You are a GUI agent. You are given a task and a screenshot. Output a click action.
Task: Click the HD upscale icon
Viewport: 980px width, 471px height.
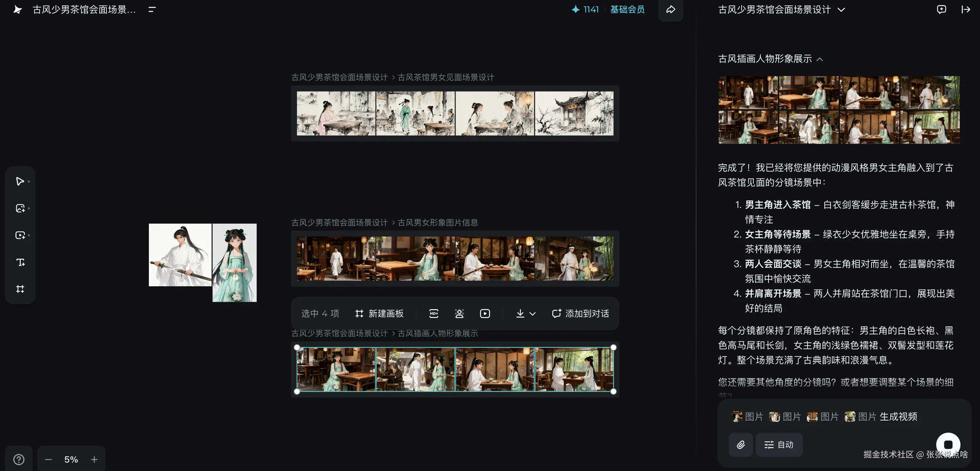434,314
